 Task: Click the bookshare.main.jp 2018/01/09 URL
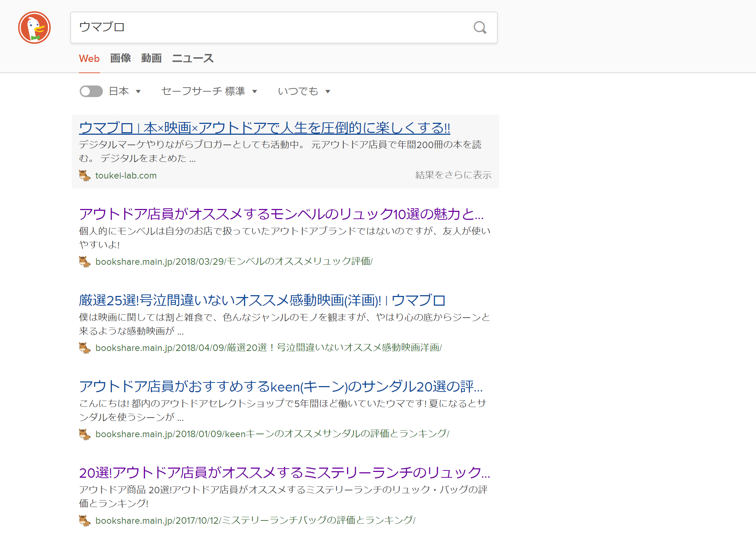(272, 434)
